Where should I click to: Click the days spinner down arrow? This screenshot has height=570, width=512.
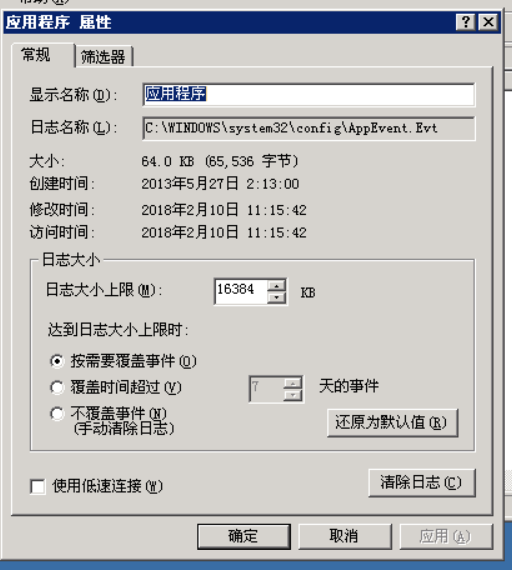point(293,395)
